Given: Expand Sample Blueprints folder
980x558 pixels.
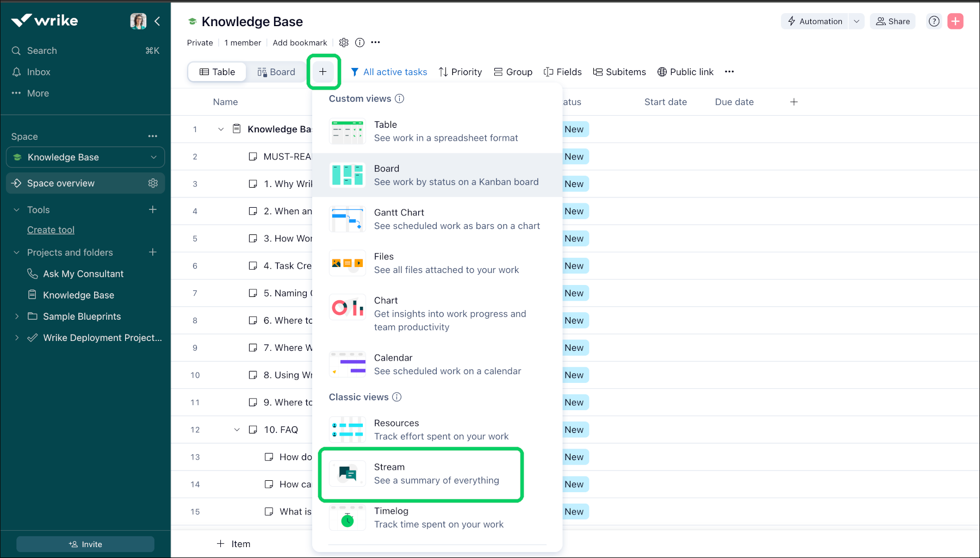Looking at the screenshot, I should point(17,317).
